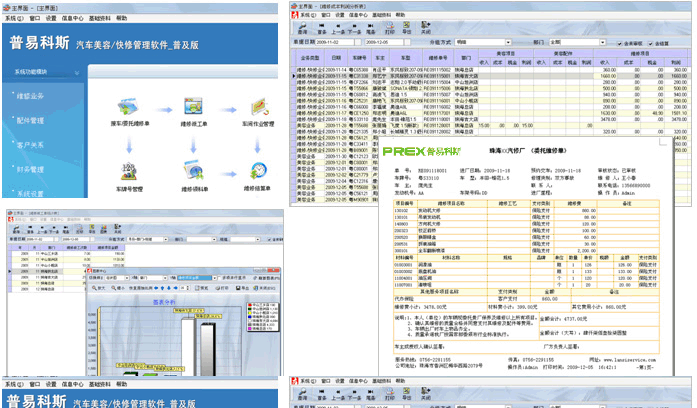
Task: Open the start date picker in upper profit analysis window
Action: tap(357, 42)
